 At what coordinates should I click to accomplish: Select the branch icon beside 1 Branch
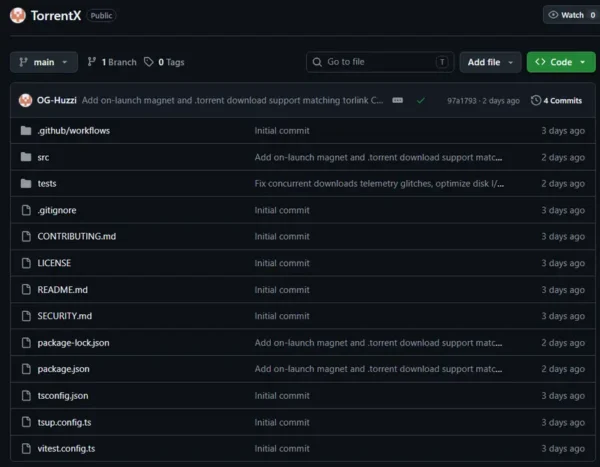coord(91,62)
